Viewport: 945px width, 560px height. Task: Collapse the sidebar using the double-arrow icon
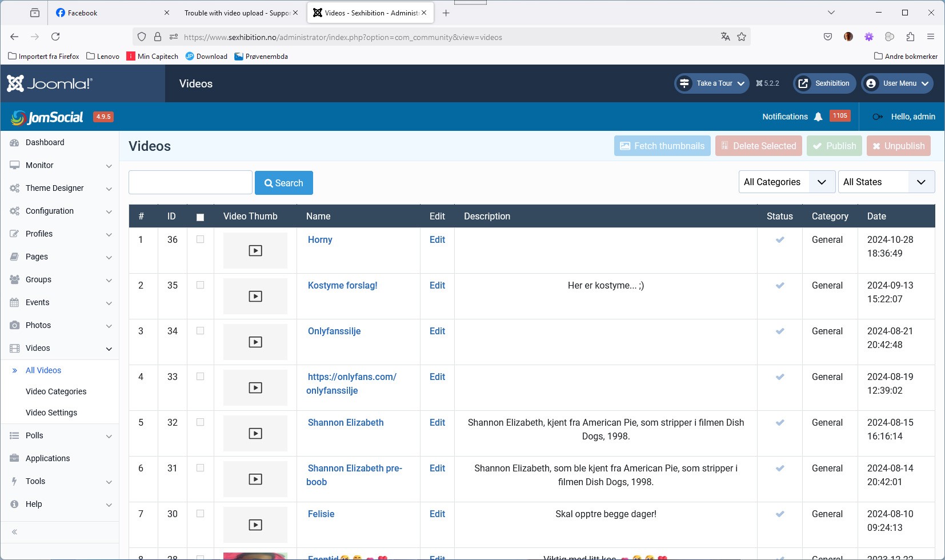click(15, 532)
